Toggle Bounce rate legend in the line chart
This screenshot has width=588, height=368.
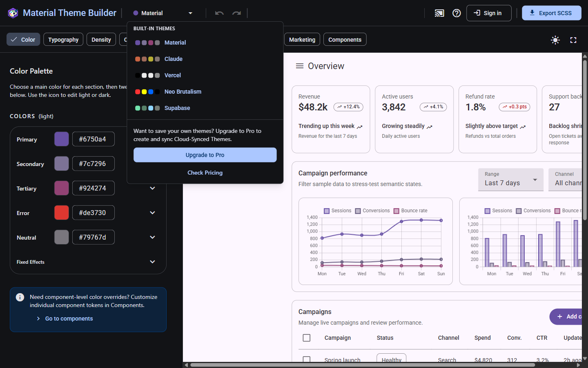pyautogui.click(x=410, y=211)
